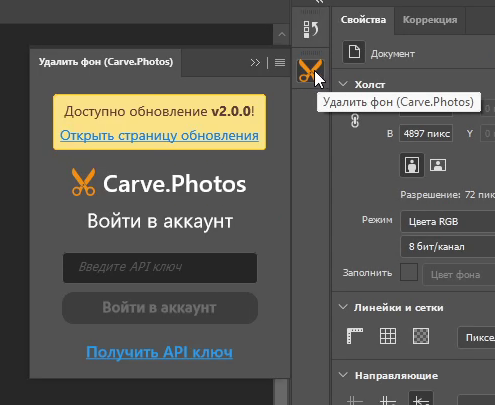Click the Войти в аккаунт button

(160, 308)
